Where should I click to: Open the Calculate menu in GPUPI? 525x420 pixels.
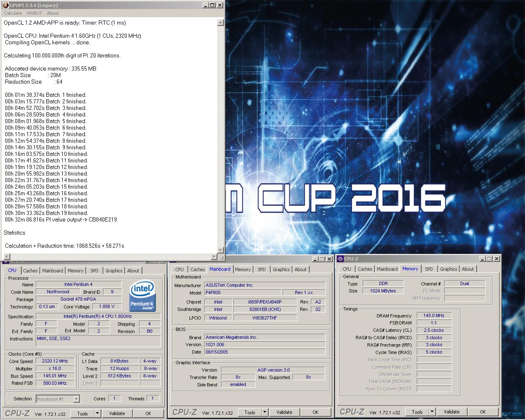tap(13, 13)
